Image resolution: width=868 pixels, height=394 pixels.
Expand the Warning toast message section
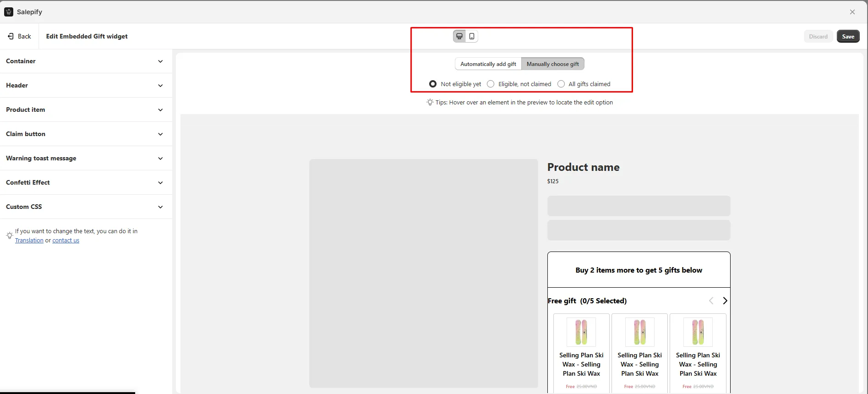pyautogui.click(x=86, y=158)
